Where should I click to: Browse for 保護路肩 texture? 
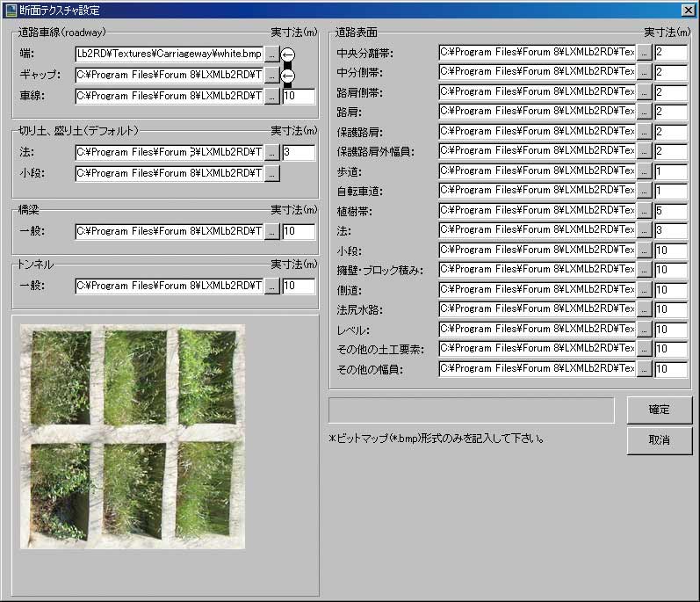click(644, 132)
